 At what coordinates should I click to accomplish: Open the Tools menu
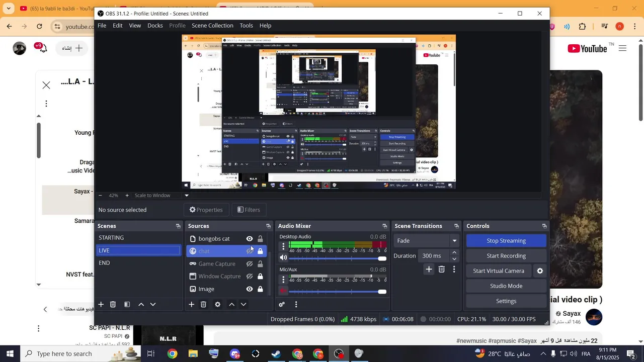[247, 26]
